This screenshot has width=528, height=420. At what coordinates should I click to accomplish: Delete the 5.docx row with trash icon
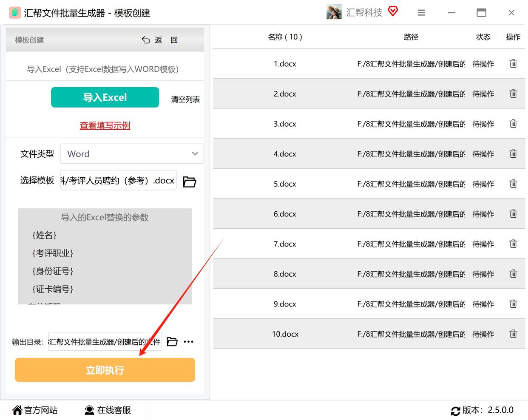pyautogui.click(x=513, y=184)
